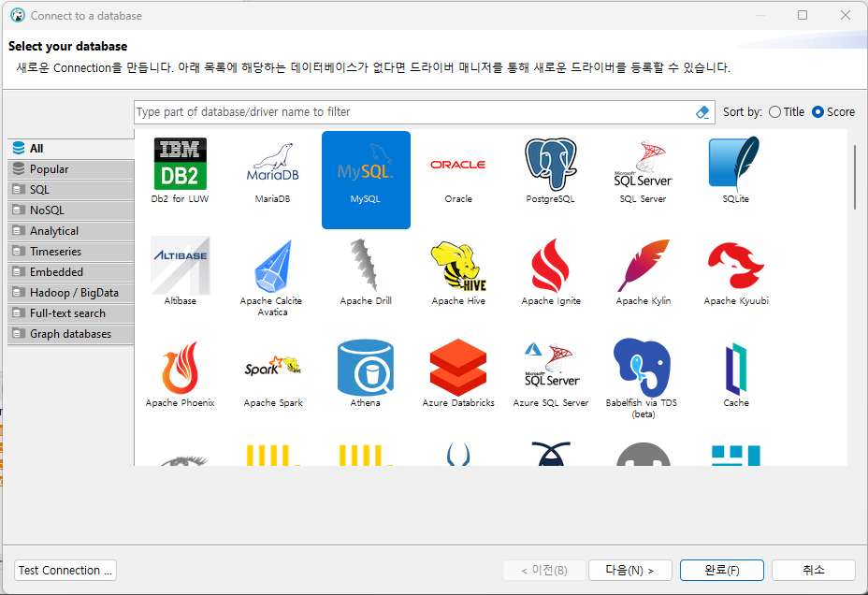Choose the SQL Server icon
Screen dimensions: 868x595
[643, 165]
